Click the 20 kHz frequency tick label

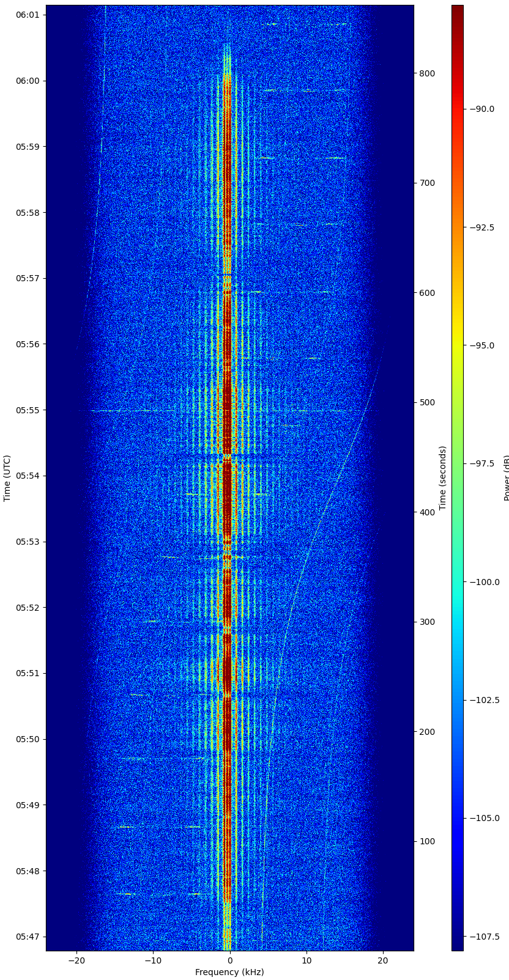[383, 960]
